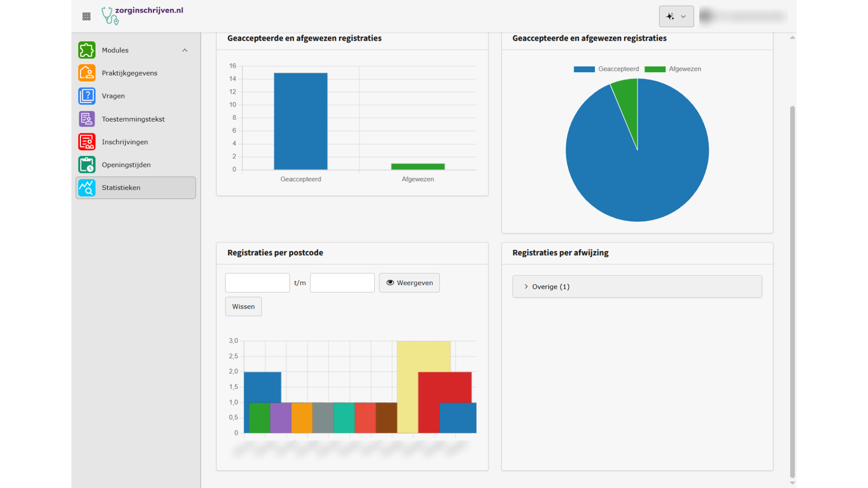Open the sparkle theme dropdown
This screenshot has height=488, width=868.
pos(676,17)
